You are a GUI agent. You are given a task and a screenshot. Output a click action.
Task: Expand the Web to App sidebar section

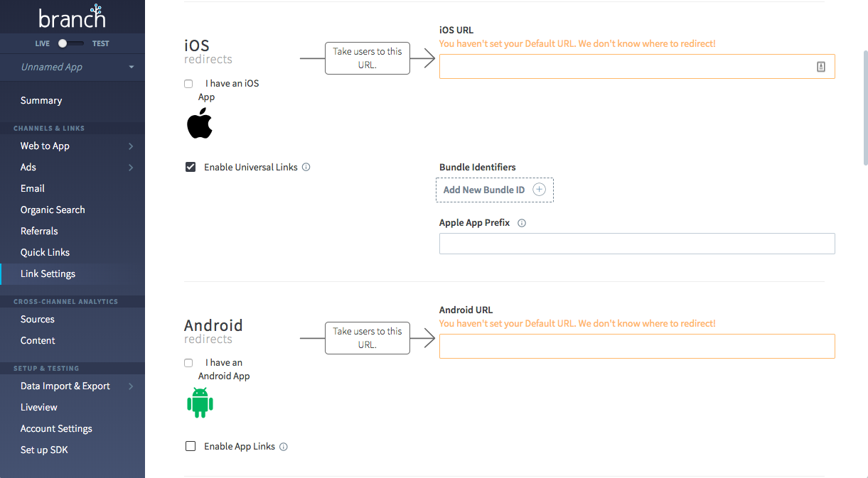[45, 146]
